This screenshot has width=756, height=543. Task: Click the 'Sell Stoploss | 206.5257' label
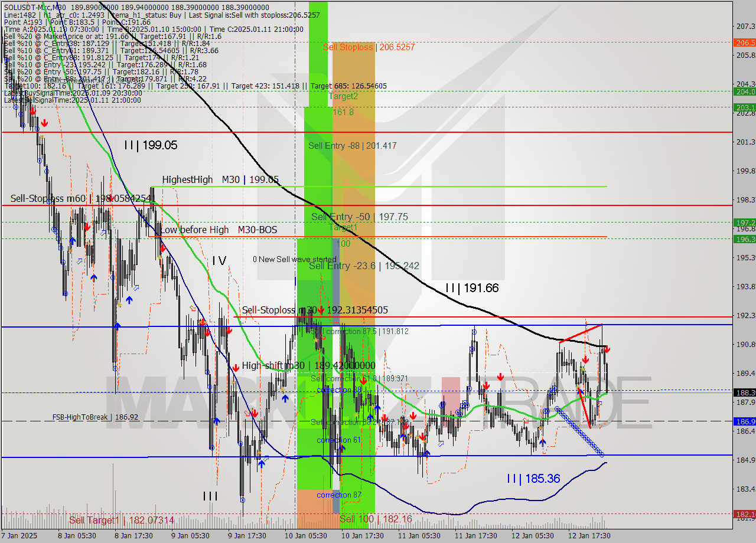(369, 47)
